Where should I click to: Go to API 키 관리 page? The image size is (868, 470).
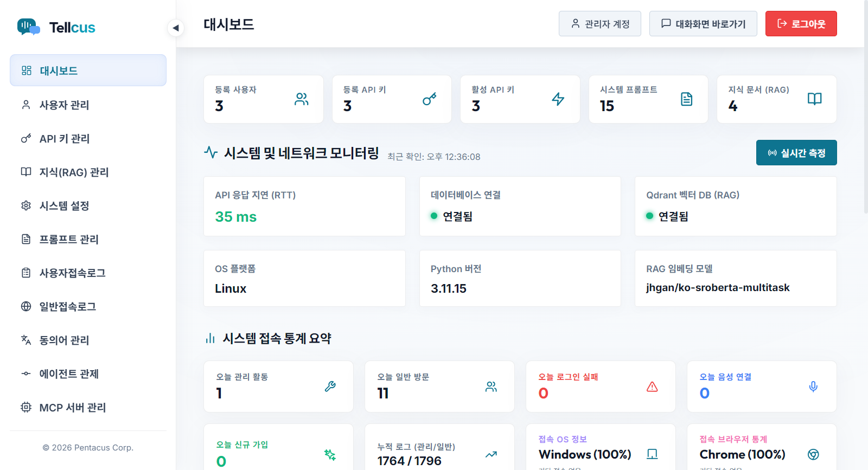pos(88,138)
